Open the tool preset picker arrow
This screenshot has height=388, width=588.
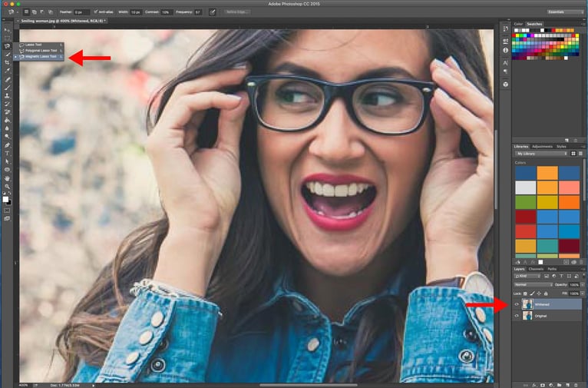pyautogui.click(x=17, y=12)
